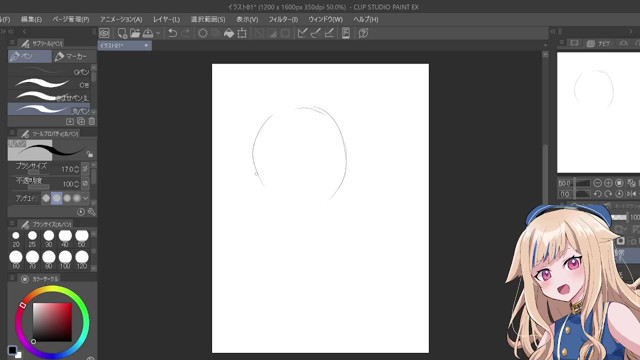Select anti-aliasing Medium option
The width and height of the screenshot is (640, 360).
click(x=67, y=198)
